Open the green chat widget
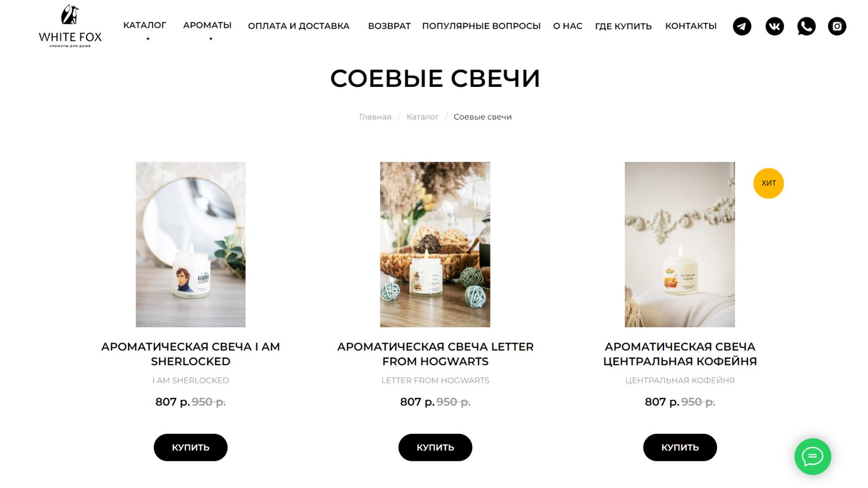Image resolution: width=868 pixels, height=488 pixels. coord(813,457)
